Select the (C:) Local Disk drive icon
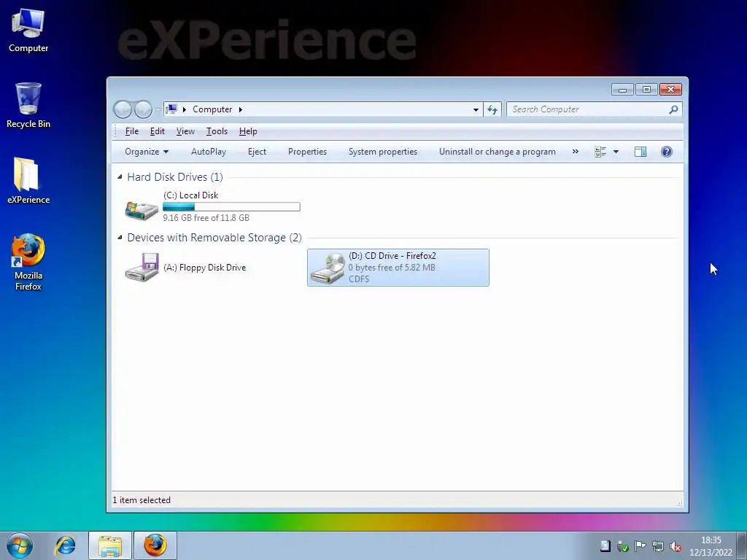Screen dimensions: 747x560 (x=142, y=209)
